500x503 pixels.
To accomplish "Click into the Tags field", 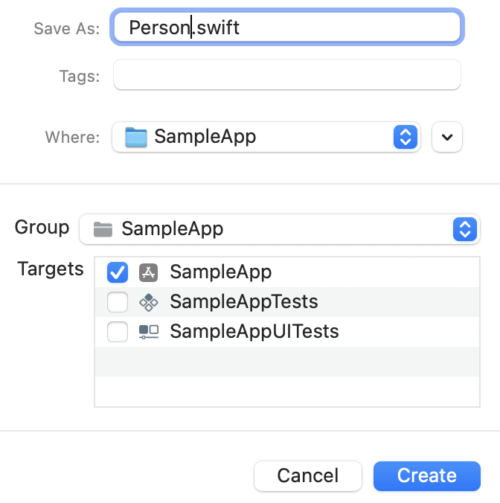I will point(287,75).
